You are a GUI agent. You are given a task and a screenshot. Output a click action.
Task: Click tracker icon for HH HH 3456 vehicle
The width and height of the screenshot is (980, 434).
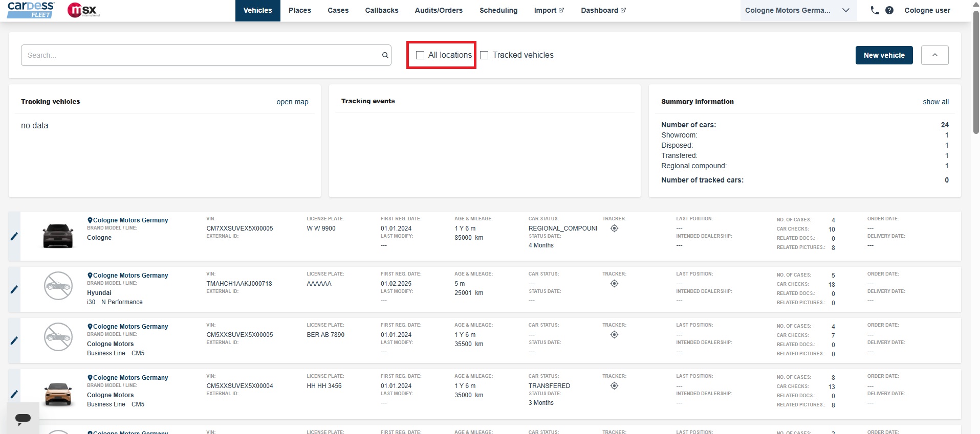[x=614, y=386]
